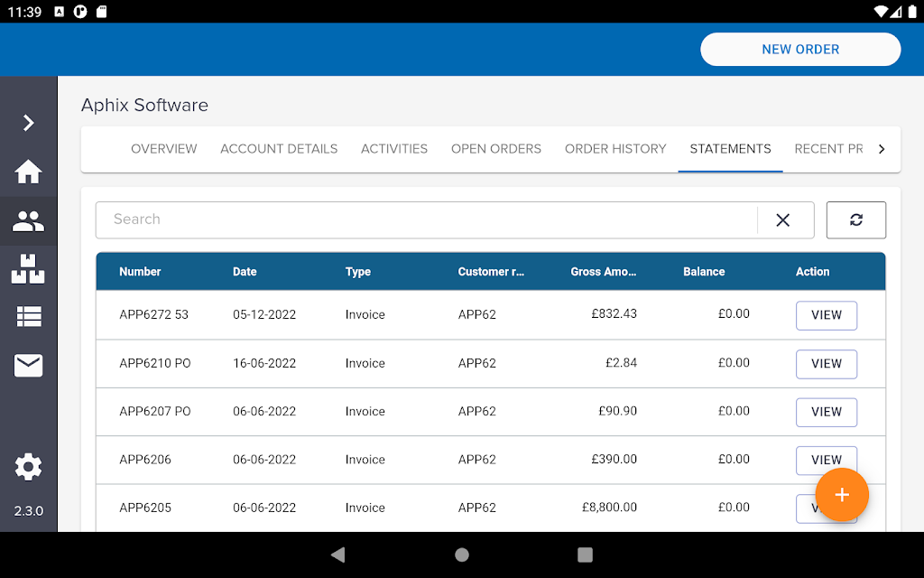Open Settings gear in sidebar

point(28,468)
